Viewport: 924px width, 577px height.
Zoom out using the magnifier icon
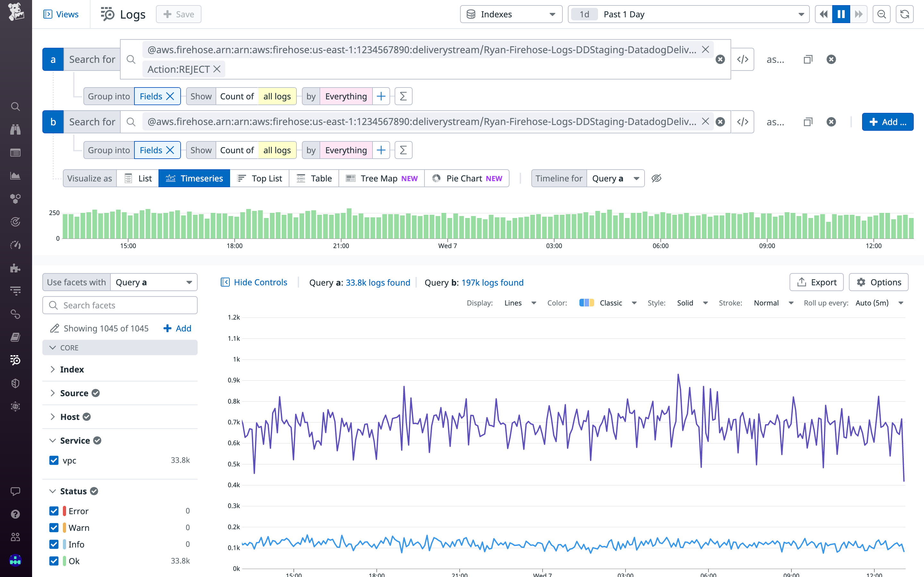pos(882,14)
